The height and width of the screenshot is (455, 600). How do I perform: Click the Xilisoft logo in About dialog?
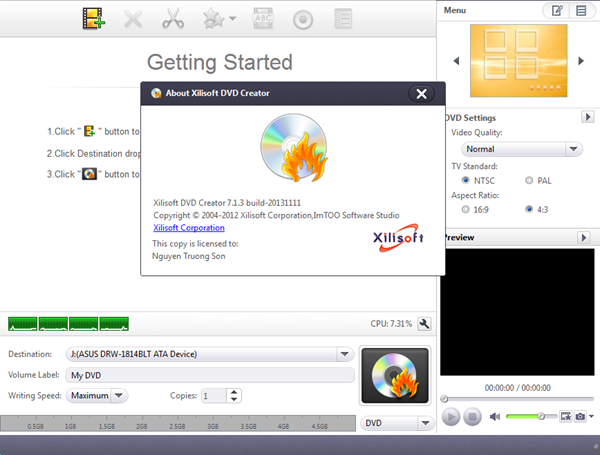click(x=398, y=238)
